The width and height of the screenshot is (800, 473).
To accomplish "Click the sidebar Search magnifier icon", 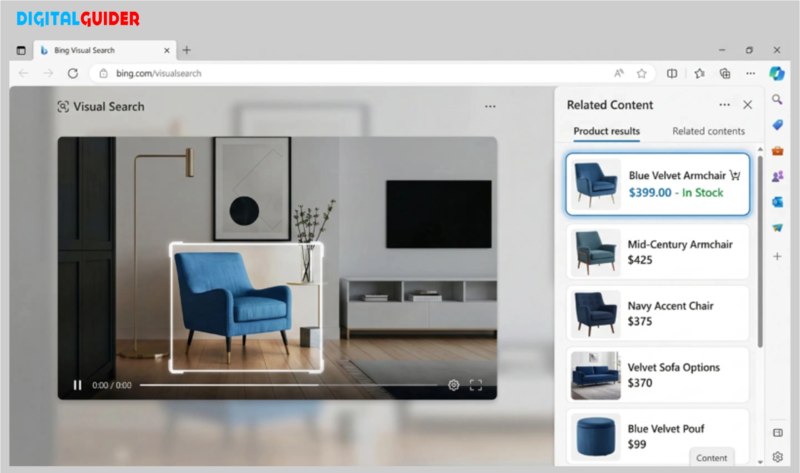I will (777, 99).
